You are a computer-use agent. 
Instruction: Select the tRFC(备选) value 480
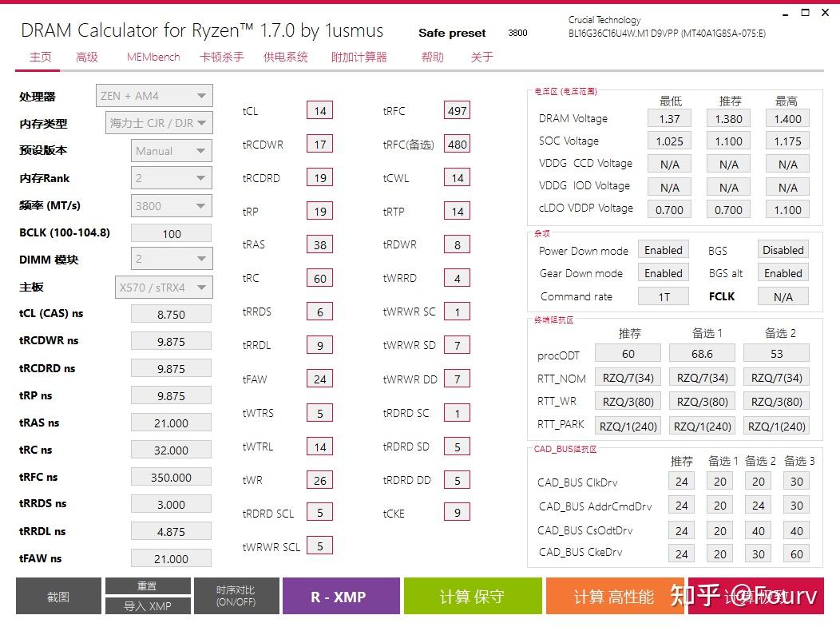(x=457, y=145)
